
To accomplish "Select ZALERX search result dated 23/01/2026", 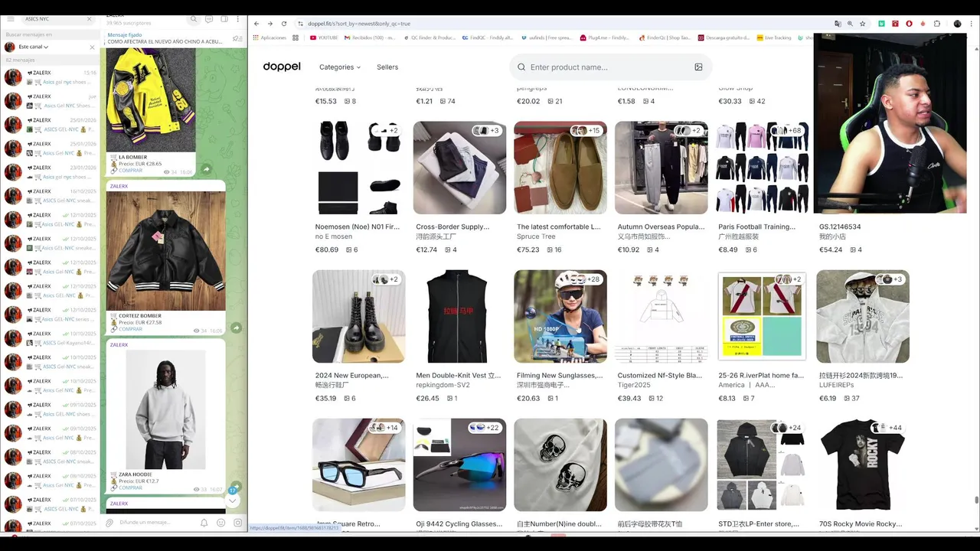I will point(51,171).
